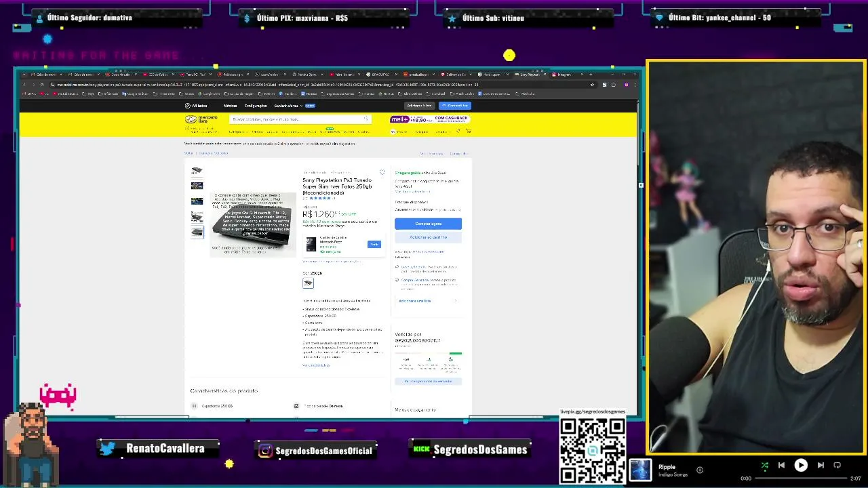Click the Adicionar ao carrinho button

click(428, 237)
